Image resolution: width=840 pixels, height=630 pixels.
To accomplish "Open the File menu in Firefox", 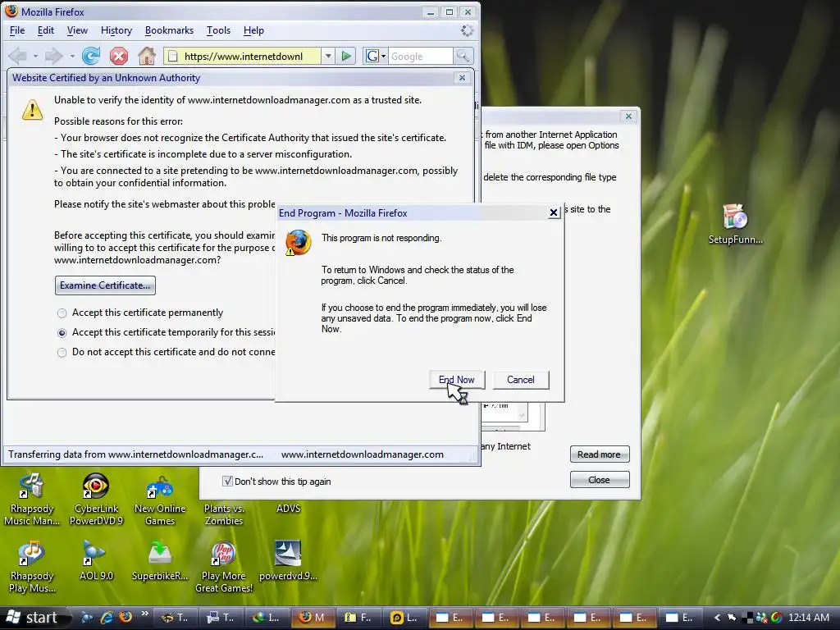I will coord(17,30).
